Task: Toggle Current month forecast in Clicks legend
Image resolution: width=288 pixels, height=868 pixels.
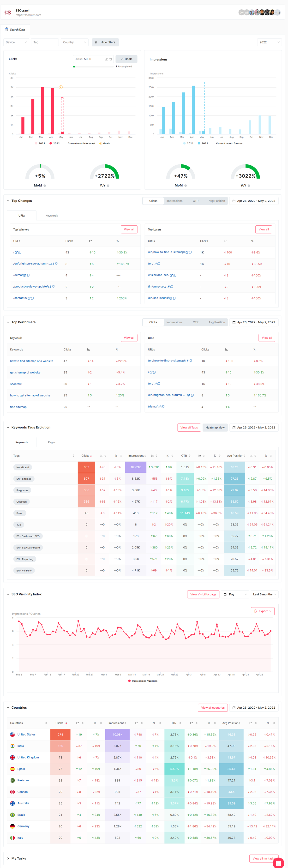Action: tap(81, 144)
